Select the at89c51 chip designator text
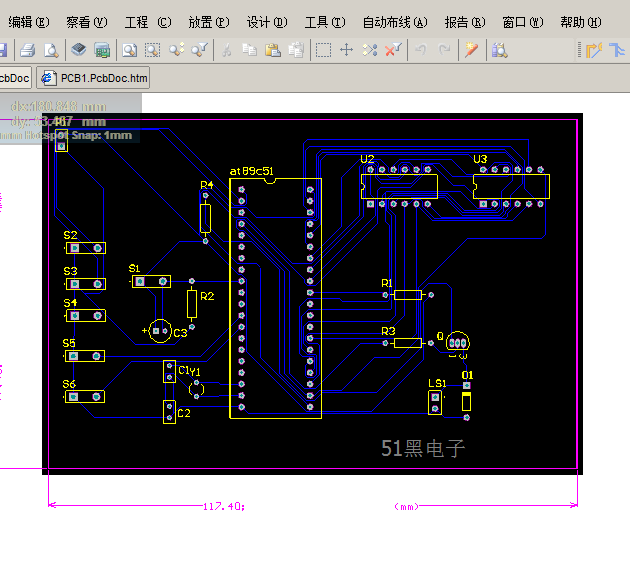This screenshot has width=630, height=577. click(x=252, y=171)
